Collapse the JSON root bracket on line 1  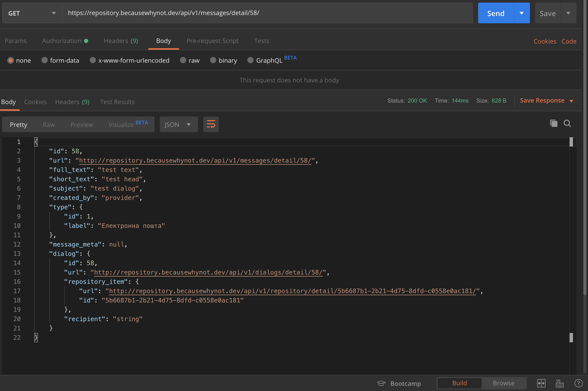click(x=36, y=142)
